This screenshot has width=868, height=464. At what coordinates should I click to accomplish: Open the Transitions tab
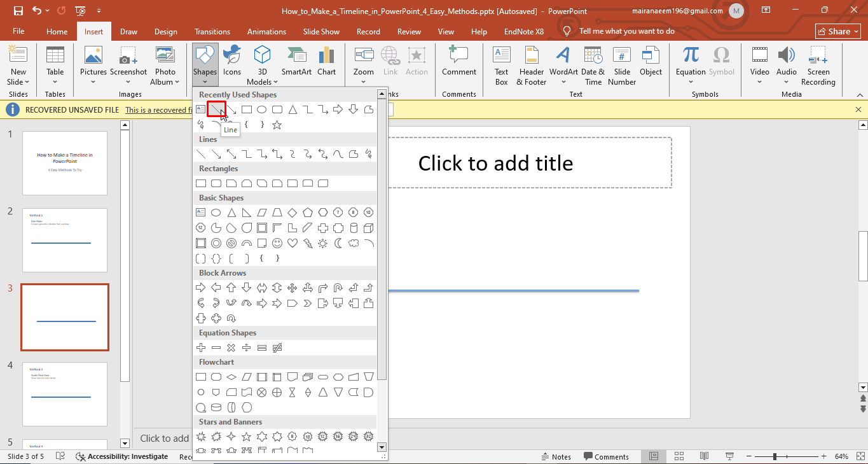(x=212, y=31)
